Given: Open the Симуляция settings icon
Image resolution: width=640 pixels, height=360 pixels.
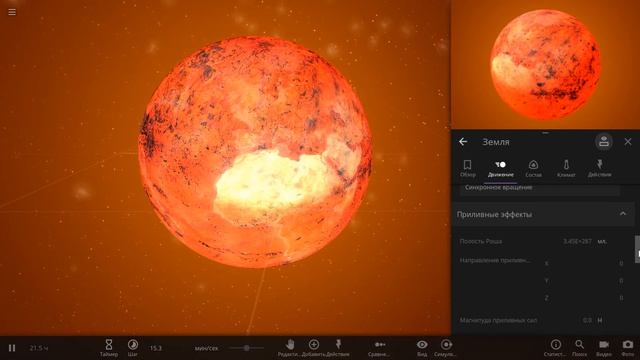Looking at the screenshot, I should pyautogui.click(x=446, y=348).
